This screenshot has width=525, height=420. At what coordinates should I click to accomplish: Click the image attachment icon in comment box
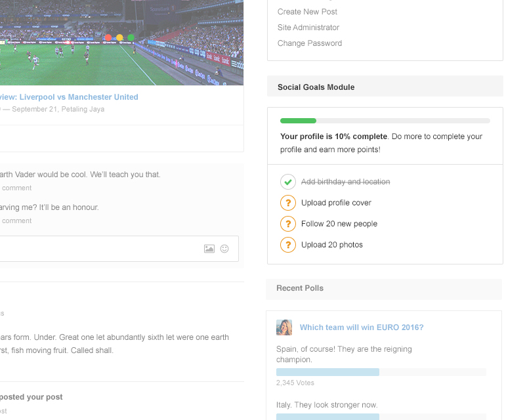click(x=209, y=249)
